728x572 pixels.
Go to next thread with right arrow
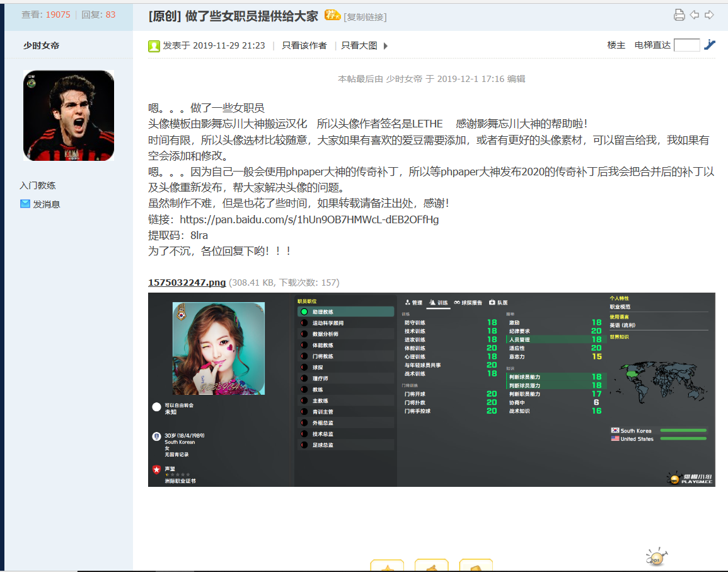709,15
